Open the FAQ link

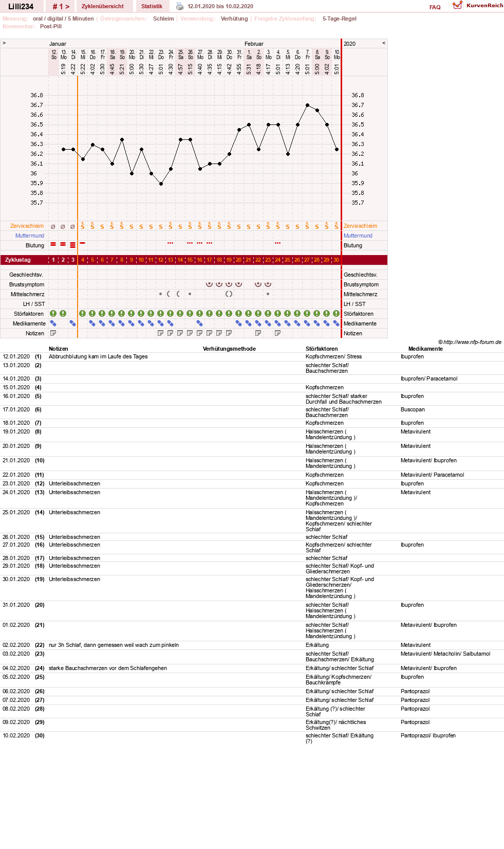(435, 7)
